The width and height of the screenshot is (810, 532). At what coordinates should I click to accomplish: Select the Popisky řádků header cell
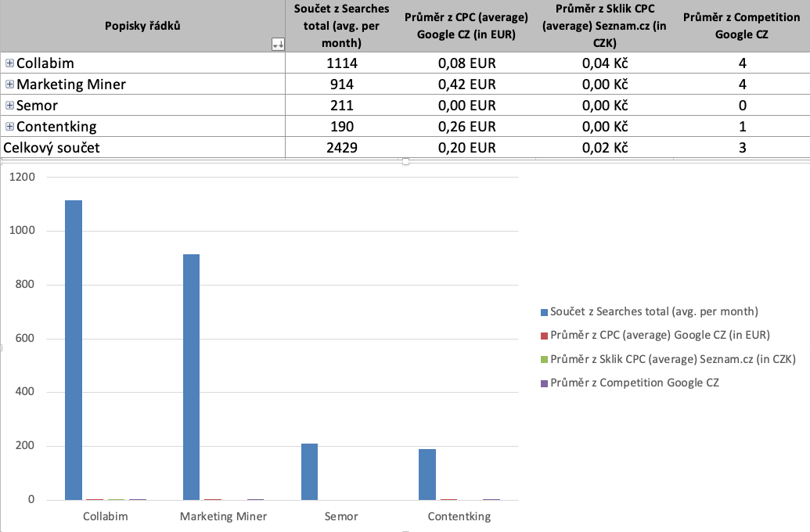tap(142, 26)
